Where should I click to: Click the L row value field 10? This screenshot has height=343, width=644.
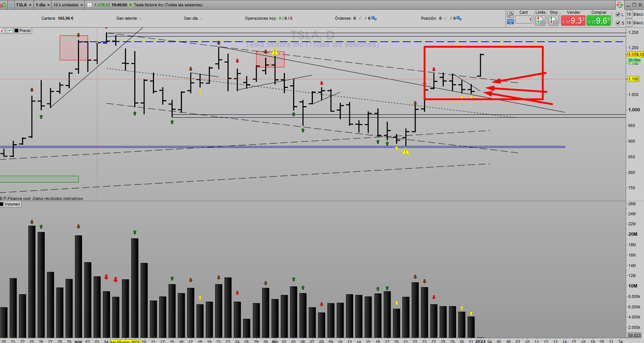(x=629, y=14)
